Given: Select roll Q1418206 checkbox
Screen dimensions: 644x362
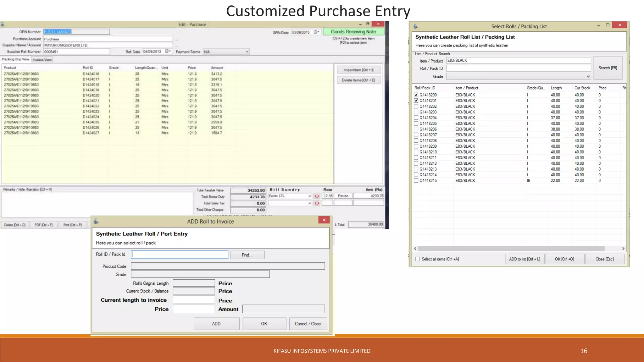Looking at the screenshot, I should point(416,129).
